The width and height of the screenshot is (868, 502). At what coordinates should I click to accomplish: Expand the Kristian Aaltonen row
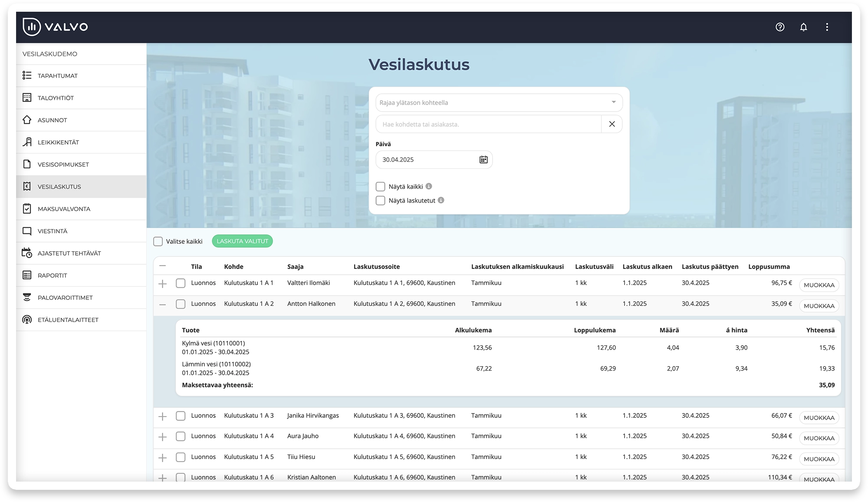(x=163, y=478)
